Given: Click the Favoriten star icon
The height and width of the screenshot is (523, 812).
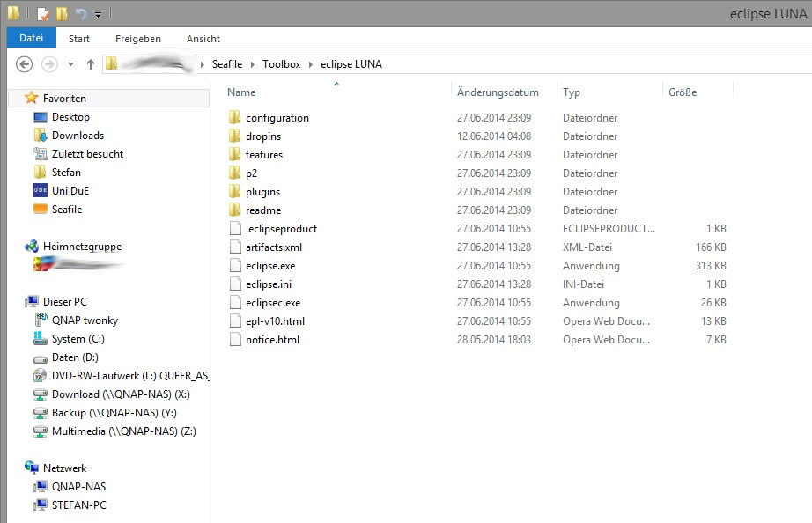Looking at the screenshot, I should 32,98.
